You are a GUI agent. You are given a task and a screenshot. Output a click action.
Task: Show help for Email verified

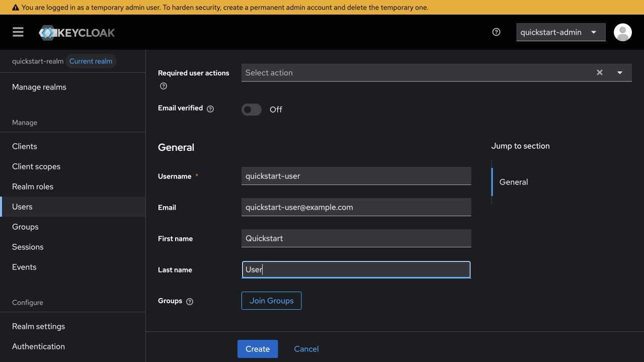click(210, 109)
